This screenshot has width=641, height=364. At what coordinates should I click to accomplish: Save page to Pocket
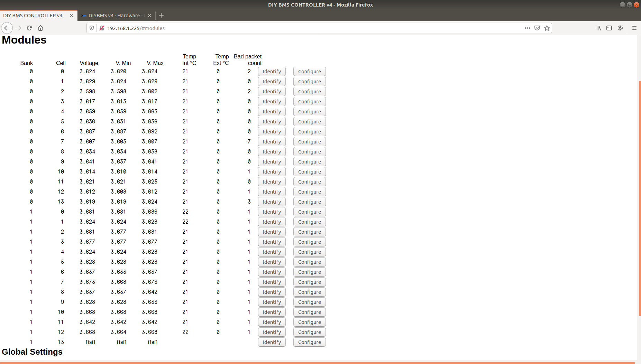[x=537, y=28]
